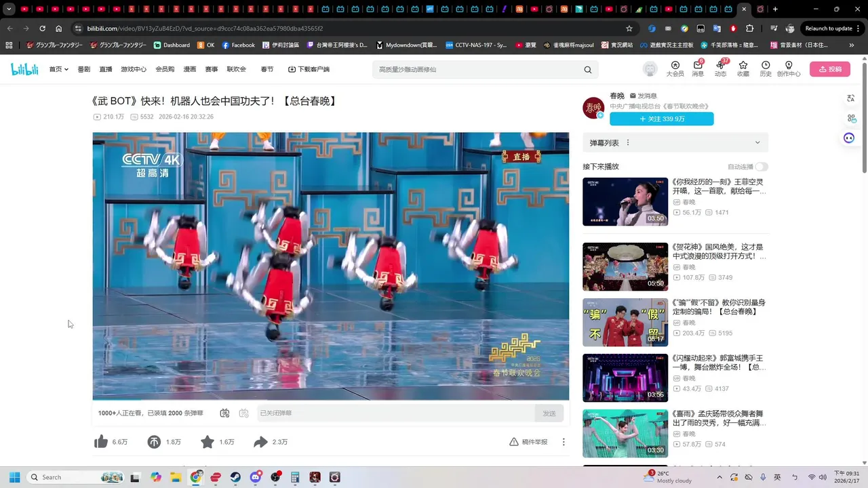Open the Chrome apps grid icon
The height and width of the screenshot is (488, 868).
point(9,45)
